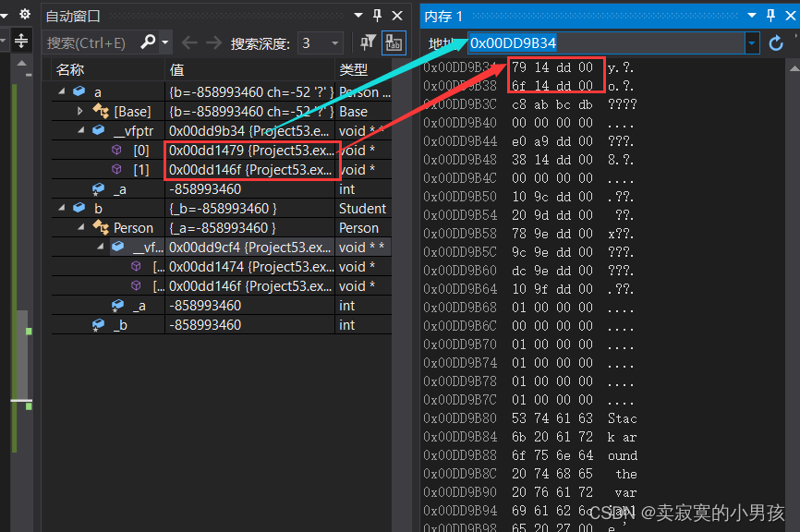The height and width of the screenshot is (532, 800).
Task: Toggle the hexadecimal display button
Action: (x=394, y=42)
